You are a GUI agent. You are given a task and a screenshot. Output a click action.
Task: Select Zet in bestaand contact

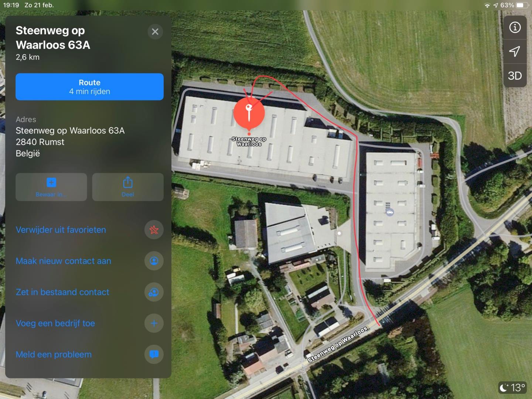62,292
